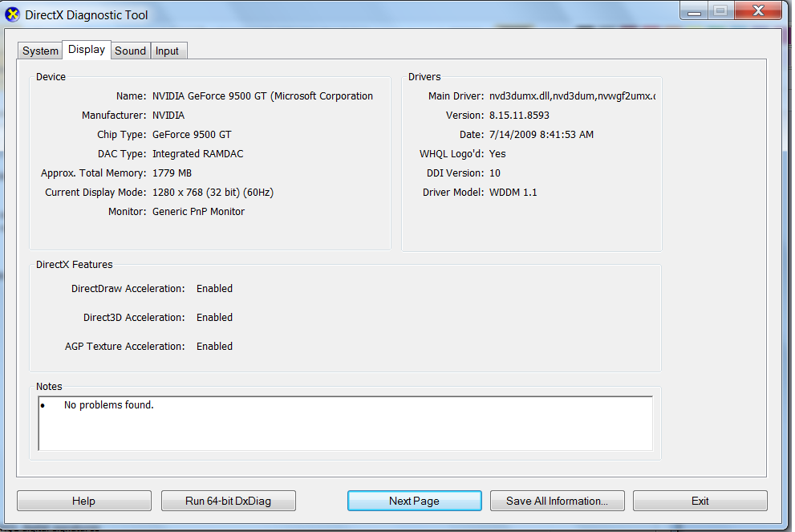Click WHQL Logo'd value Yes
795x532 pixels.
click(x=497, y=154)
